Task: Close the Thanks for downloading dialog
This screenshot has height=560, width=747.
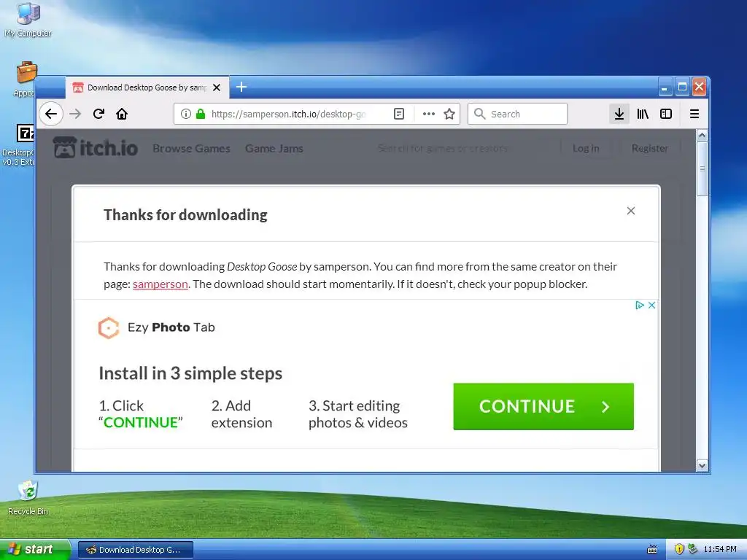Action: 631,211
